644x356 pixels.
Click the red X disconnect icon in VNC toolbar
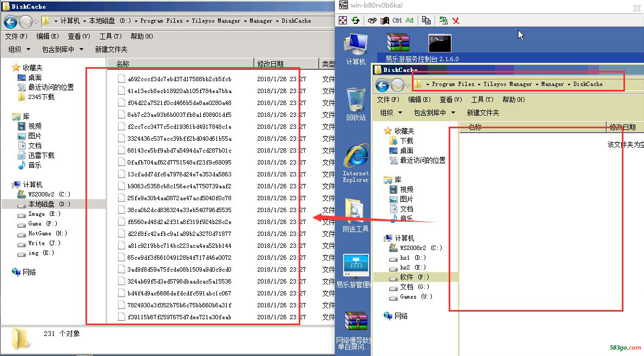pos(456,21)
